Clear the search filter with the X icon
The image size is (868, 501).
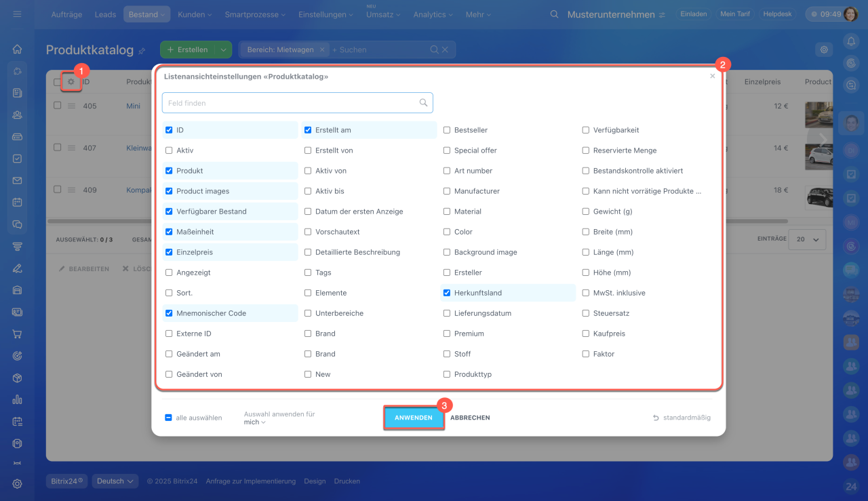click(445, 49)
